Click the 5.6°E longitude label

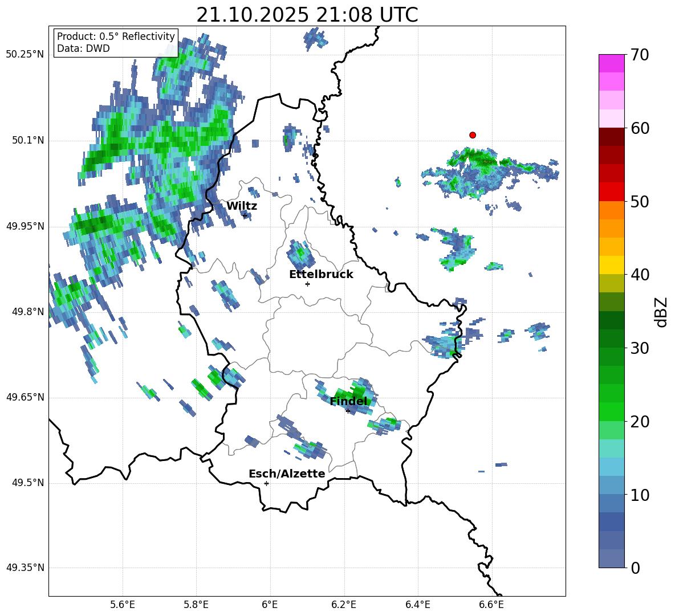(123, 605)
